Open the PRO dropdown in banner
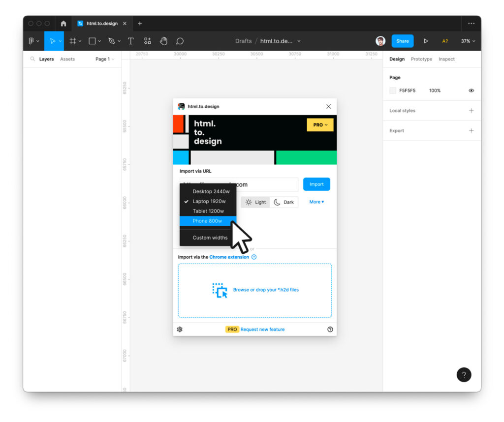 [320, 125]
